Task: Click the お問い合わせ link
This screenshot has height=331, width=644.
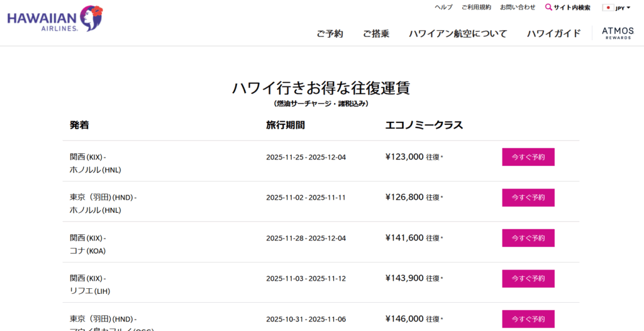Action: pyautogui.click(x=518, y=8)
